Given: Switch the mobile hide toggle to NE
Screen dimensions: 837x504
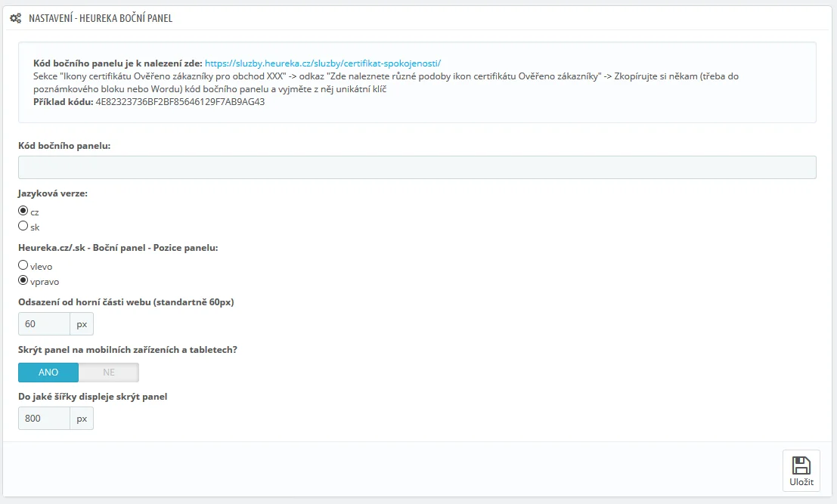Looking at the screenshot, I should (109, 372).
